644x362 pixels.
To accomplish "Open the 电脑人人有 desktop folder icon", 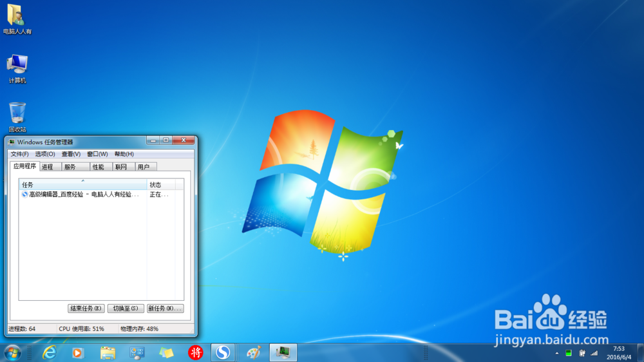I will 17,19.
